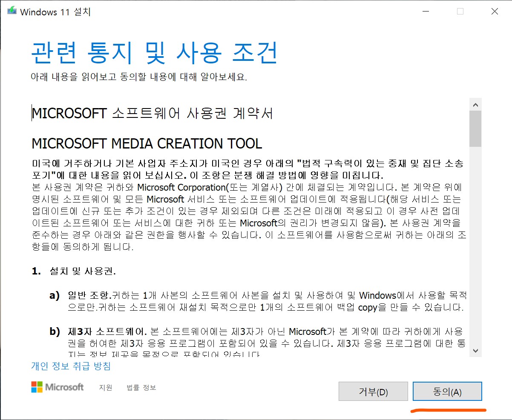Open the 지원 support link

coord(106,388)
